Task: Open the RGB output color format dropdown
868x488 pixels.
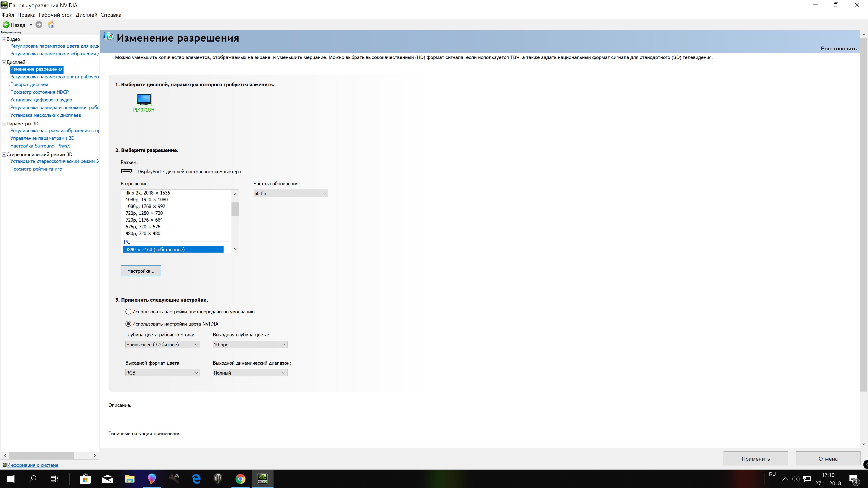Action: click(162, 373)
